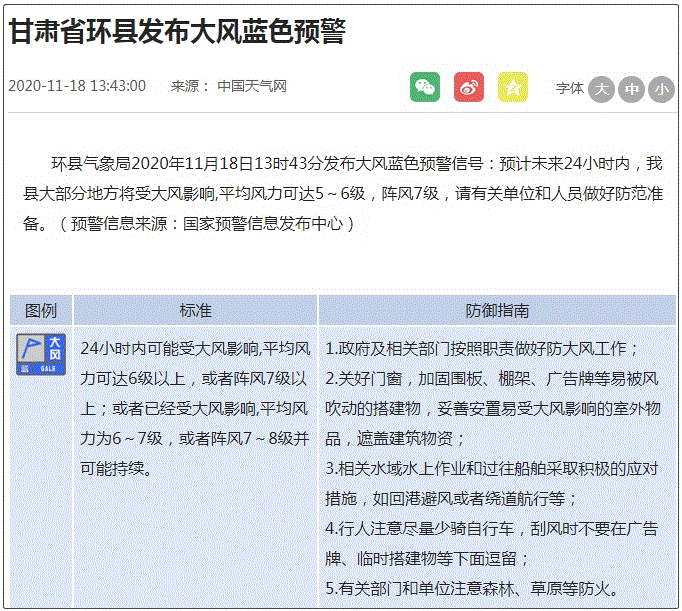
Task: Click standard text line starting 24小时内可能受大风影响
Action: (x=195, y=348)
